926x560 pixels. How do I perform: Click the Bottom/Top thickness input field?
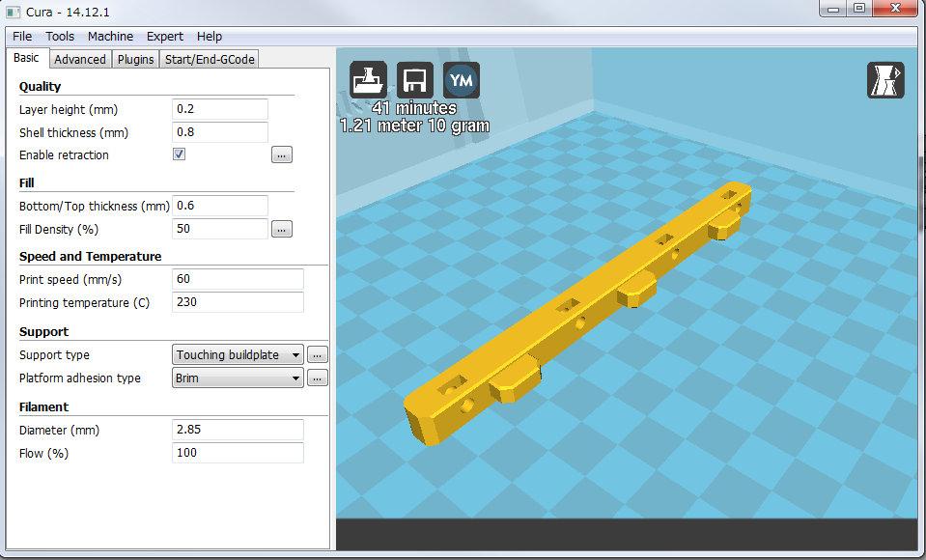220,206
